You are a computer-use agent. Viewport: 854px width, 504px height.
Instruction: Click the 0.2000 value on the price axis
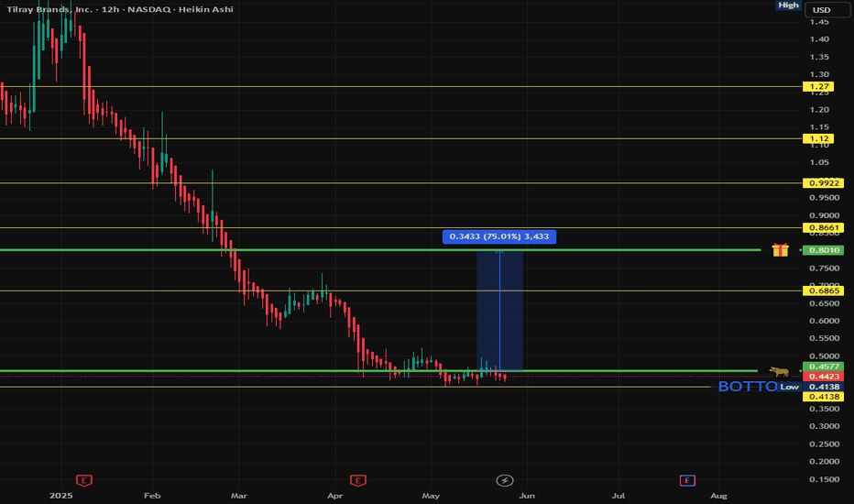(x=824, y=462)
